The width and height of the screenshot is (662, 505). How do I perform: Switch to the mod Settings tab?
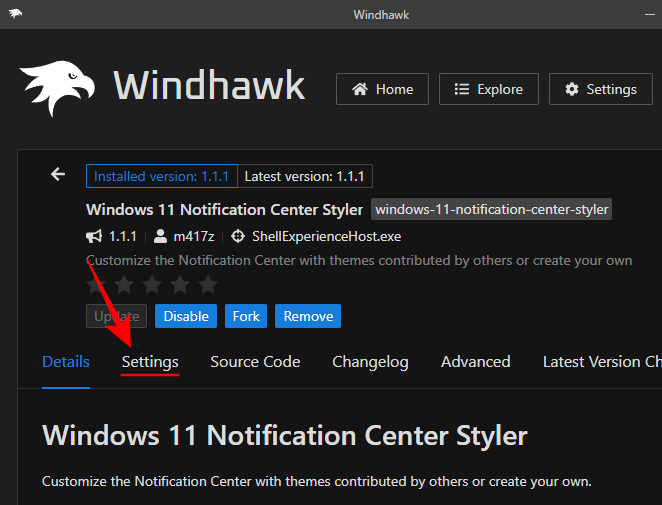pos(150,362)
